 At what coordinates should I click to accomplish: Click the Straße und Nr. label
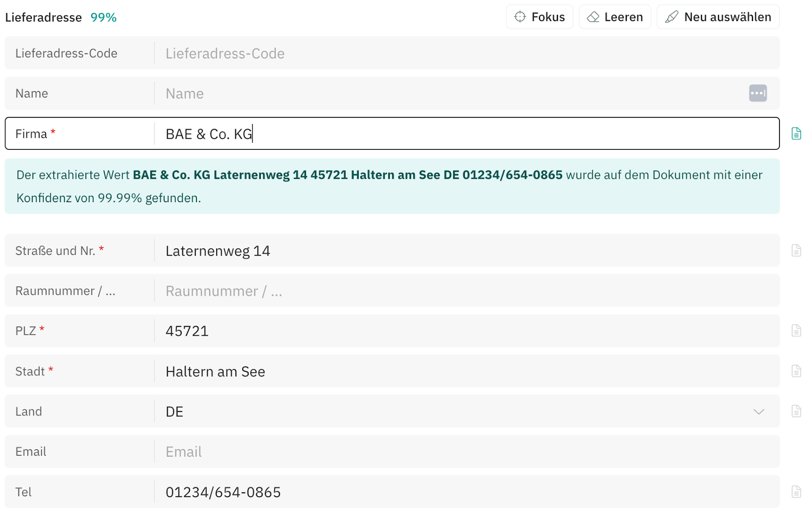[x=55, y=251]
